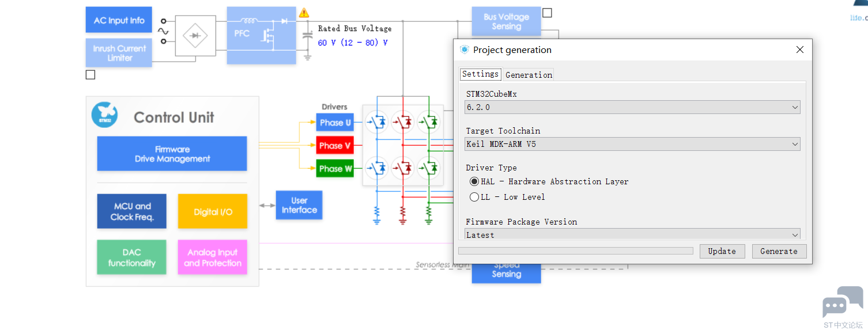
Task: Tick the checkbox beside Bus Voltage Sensing
Action: pos(547,13)
